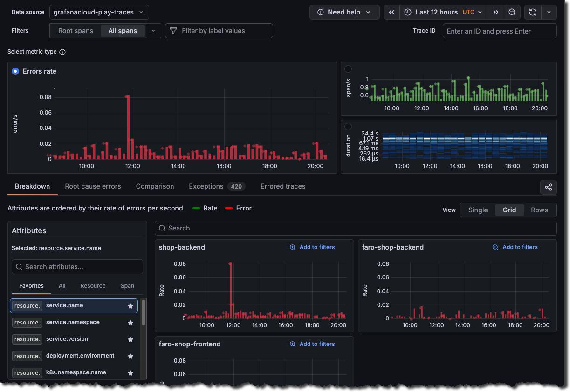Image resolution: width=570 pixels, height=392 pixels.
Task: Refresh the data with the refresh icon
Action: 532,12
